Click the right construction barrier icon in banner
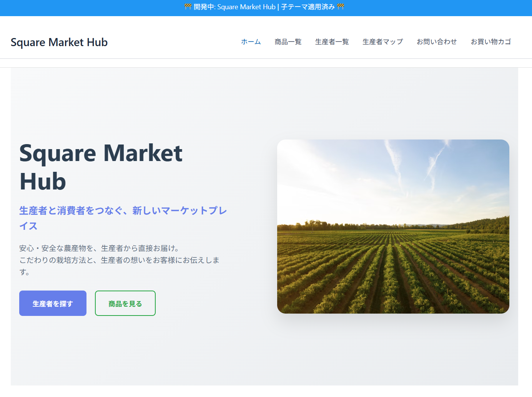The image size is (532, 397). pyautogui.click(x=341, y=7)
